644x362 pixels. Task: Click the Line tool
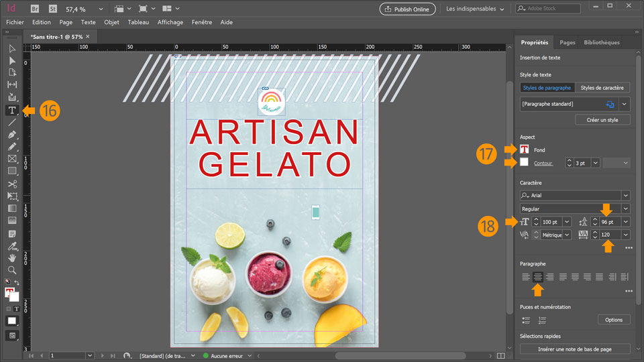coord(12,122)
